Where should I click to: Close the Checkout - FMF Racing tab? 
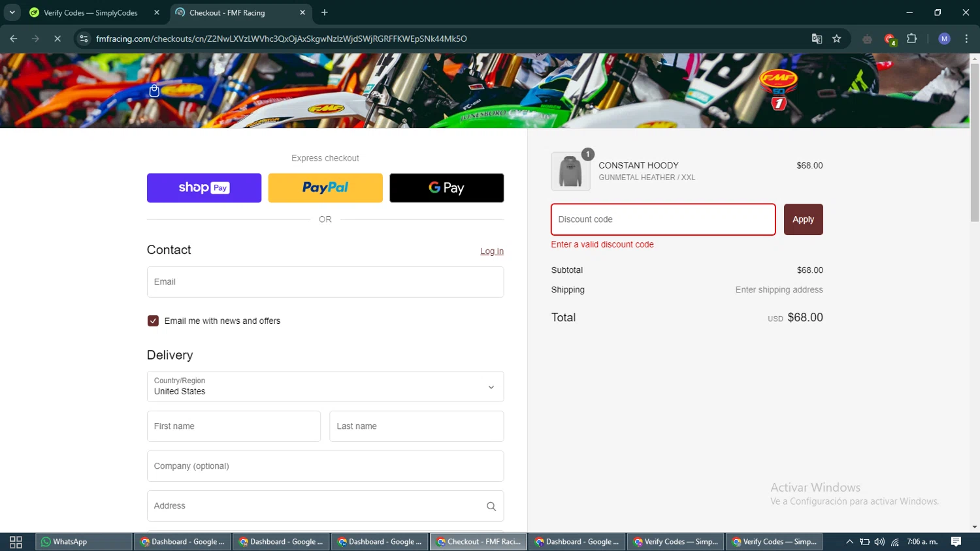[x=302, y=12]
